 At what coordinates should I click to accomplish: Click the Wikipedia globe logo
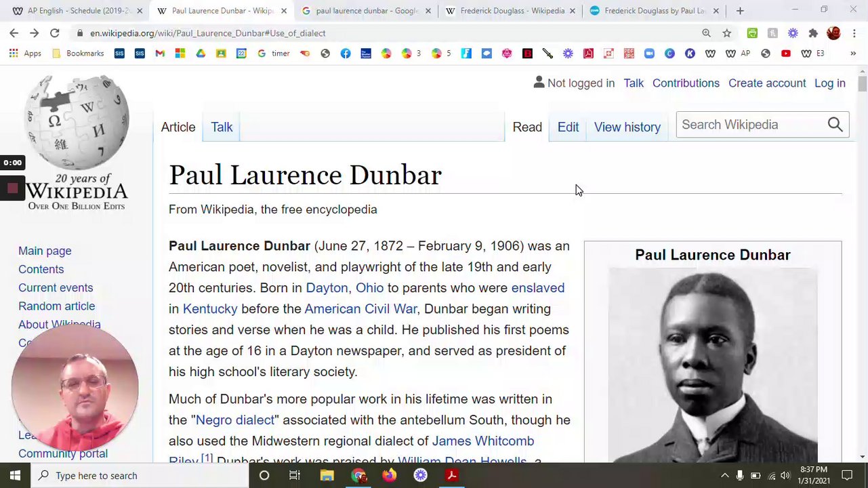pyautogui.click(x=77, y=122)
